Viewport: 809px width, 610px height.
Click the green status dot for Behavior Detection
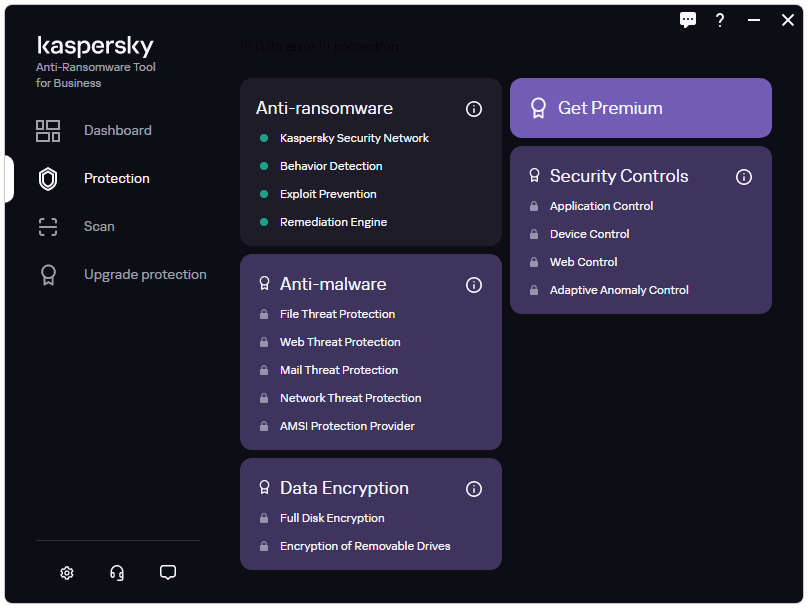[264, 166]
